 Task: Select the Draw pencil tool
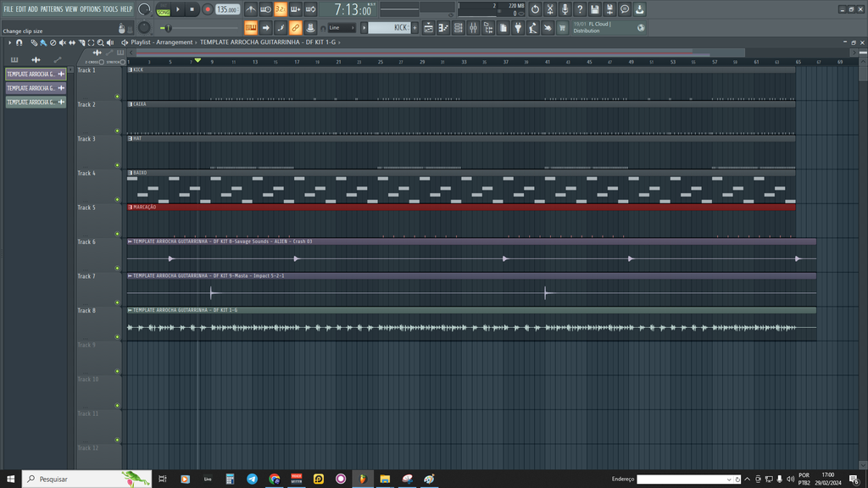pos(34,42)
